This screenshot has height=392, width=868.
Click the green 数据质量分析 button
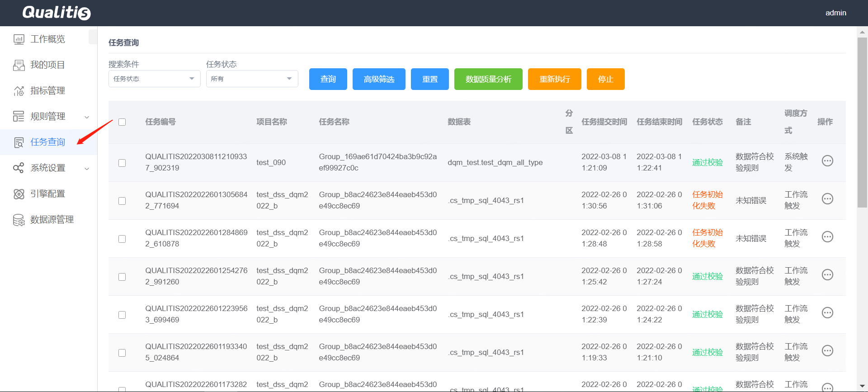[x=488, y=79]
